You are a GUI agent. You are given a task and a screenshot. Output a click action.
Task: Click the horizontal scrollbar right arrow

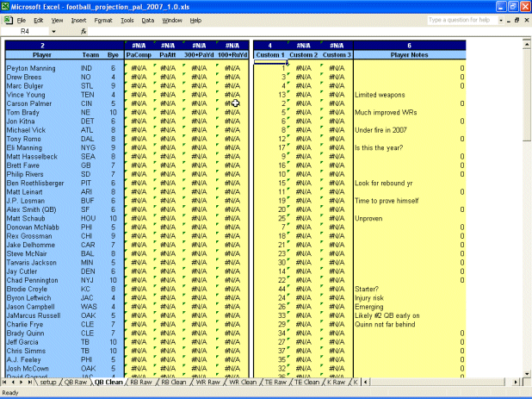click(516, 382)
